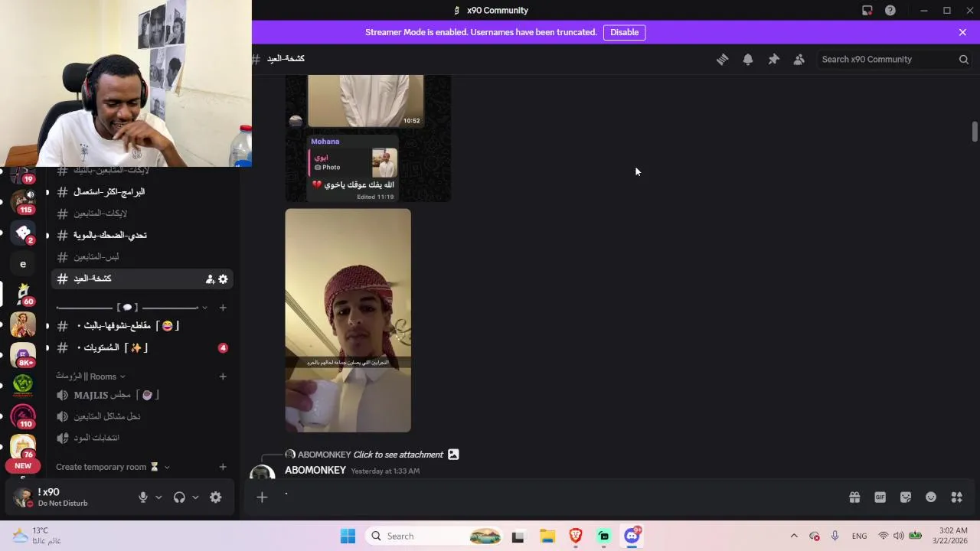Open ENG language switcher in tray
This screenshot has height=551, width=980.
pos(859,536)
